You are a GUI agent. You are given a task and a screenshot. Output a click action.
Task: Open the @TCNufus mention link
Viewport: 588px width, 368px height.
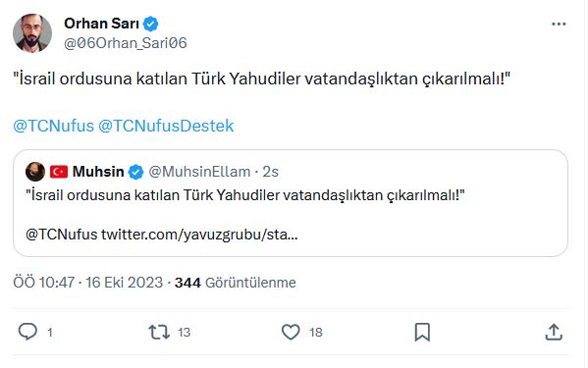coord(53,126)
